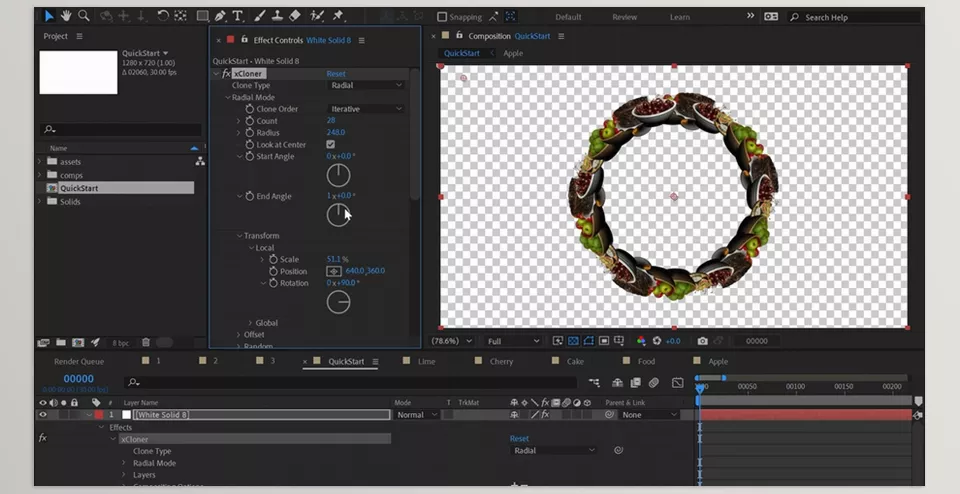Screen dimensions: 960x494
Task: Expand the Global transform group
Action: click(250, 323)
